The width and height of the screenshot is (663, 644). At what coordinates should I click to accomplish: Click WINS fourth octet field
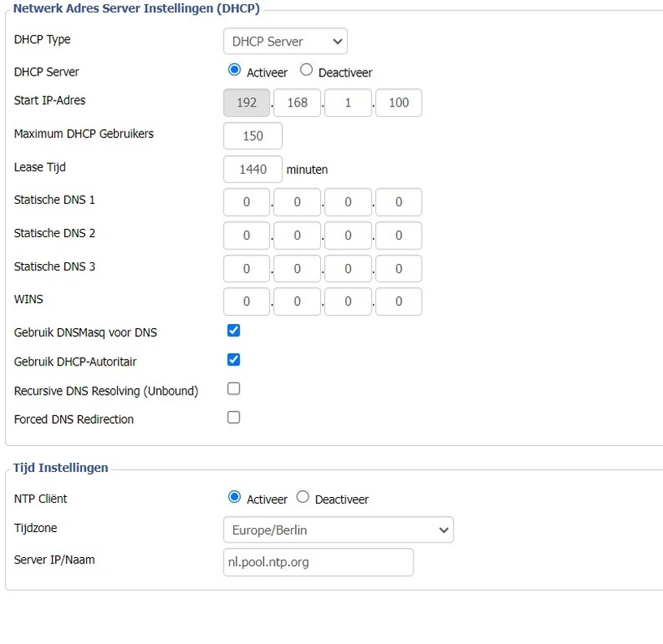pos(399,302)
